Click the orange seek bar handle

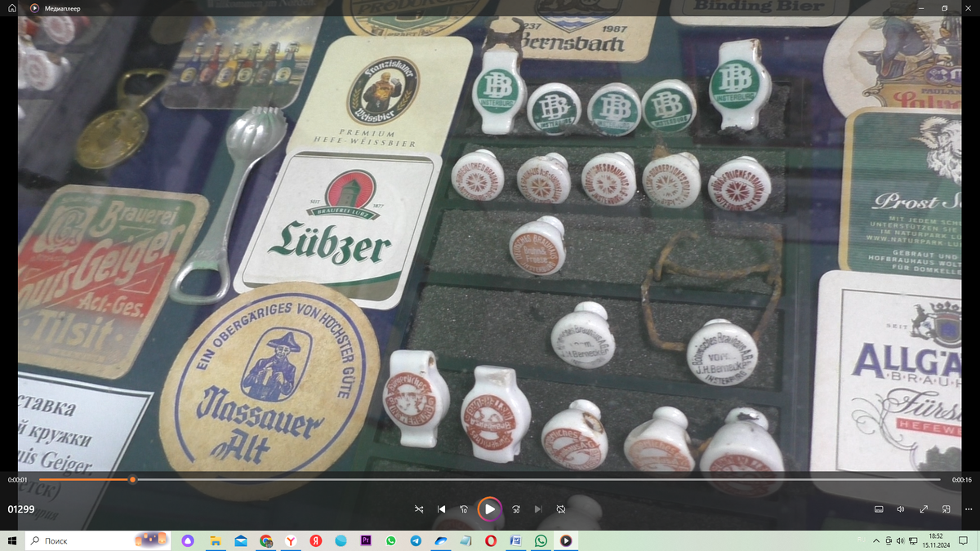point(132,479)
